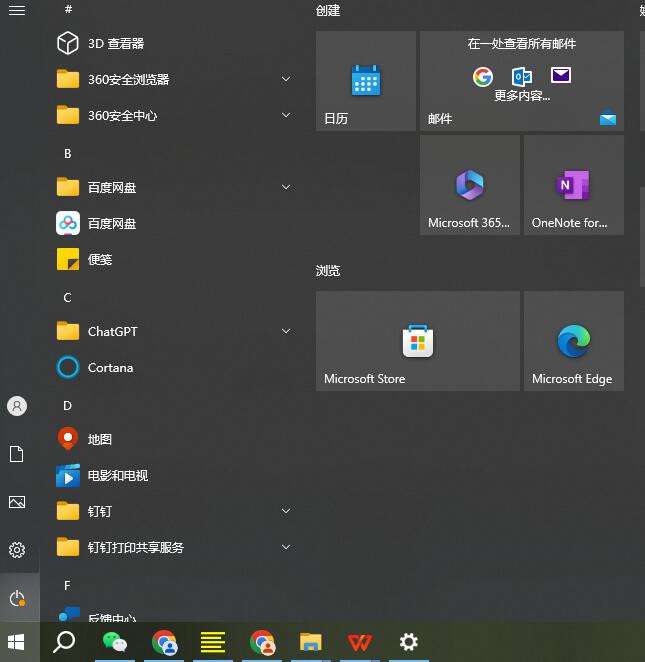Open WeChat from the taskbar
The height and width of the screenshot is (662, 645).
(x=114, y=642)
